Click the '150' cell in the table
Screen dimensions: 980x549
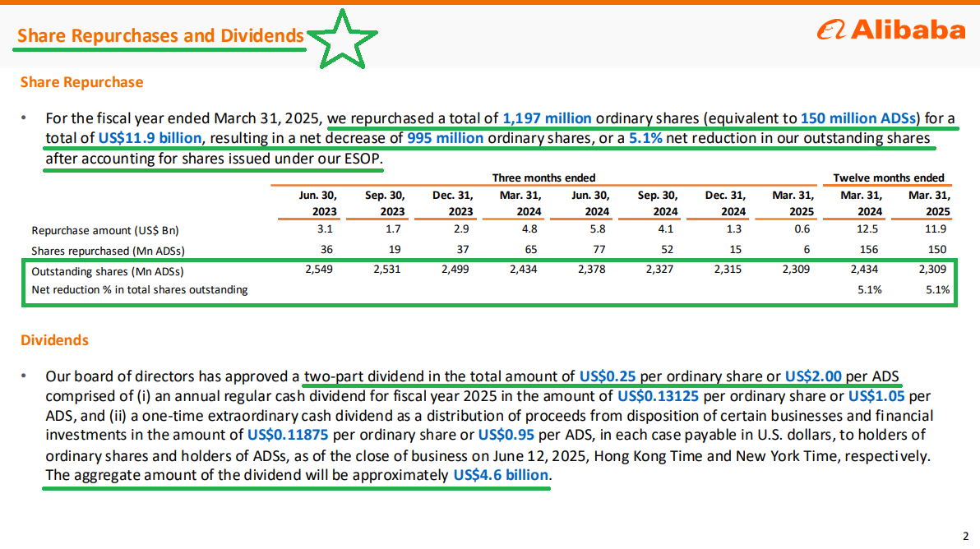pyautogui.click(x=937, y=249)
